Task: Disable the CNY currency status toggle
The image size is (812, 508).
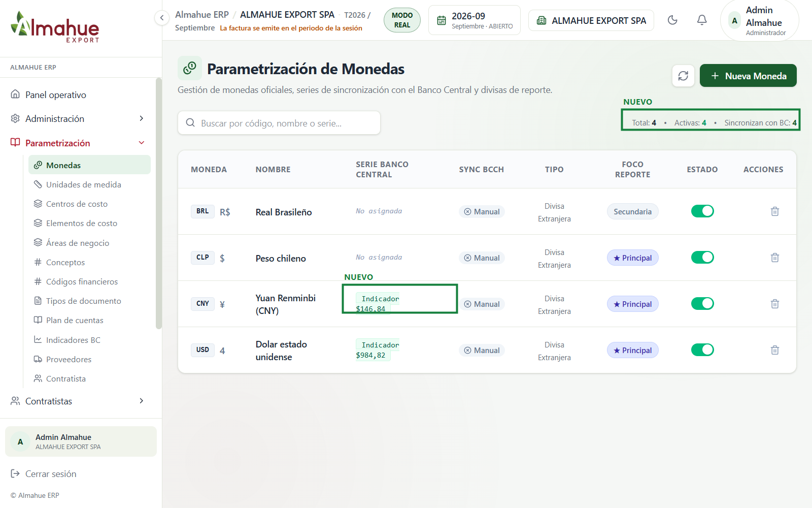Action: click(x=702, y=304)
